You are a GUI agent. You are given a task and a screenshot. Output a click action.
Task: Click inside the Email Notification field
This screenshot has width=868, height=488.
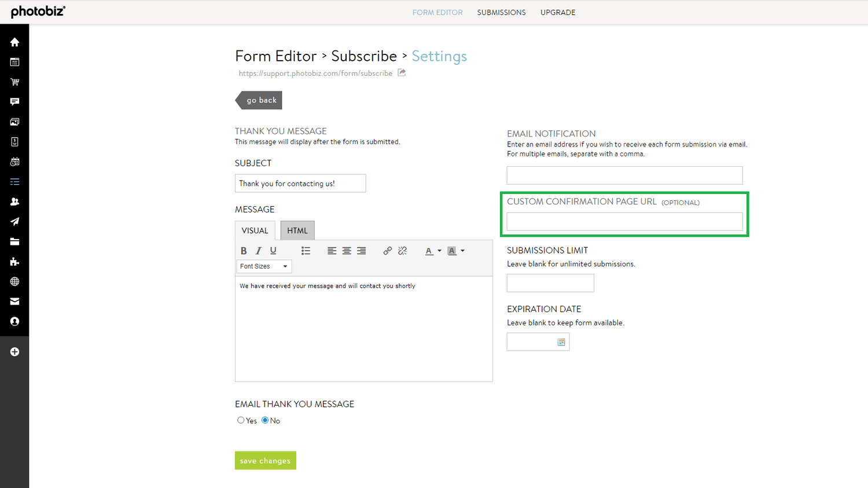tap(624, 175)
